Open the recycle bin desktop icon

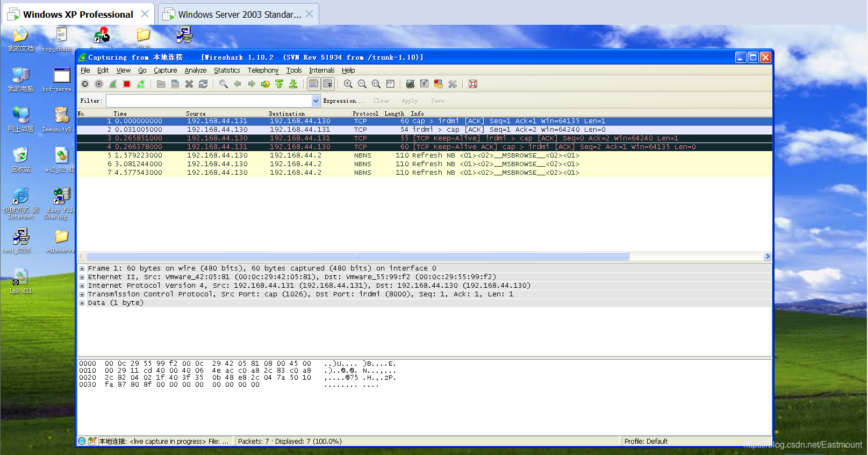tap(20, 159)
